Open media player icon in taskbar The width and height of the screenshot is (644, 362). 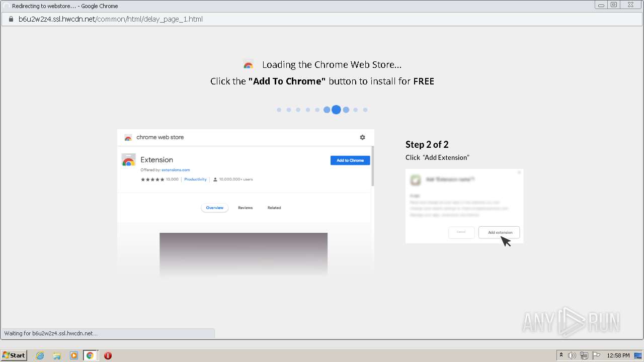click(x=74, y=355)
